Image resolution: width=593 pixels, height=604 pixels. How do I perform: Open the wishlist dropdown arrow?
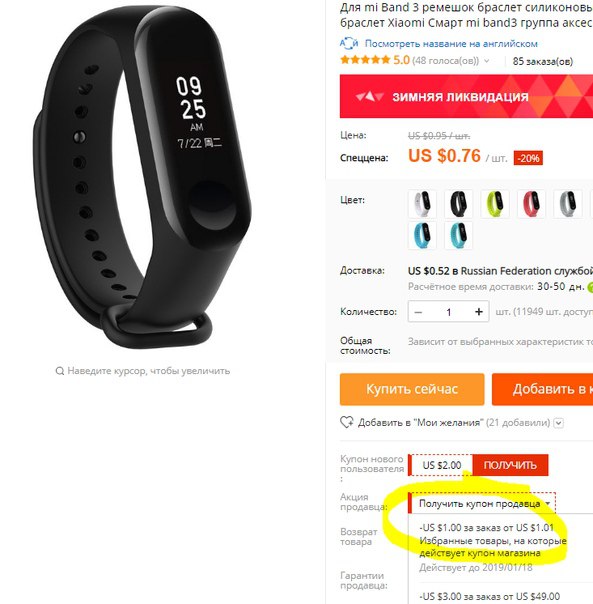pyautogui.click(x=558, y=423)
